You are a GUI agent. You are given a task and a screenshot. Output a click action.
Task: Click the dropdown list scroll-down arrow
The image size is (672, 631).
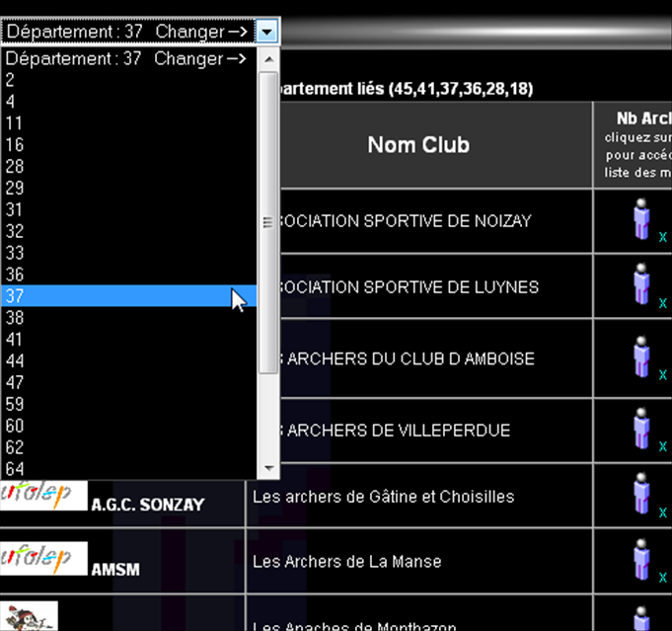point(267,468)
